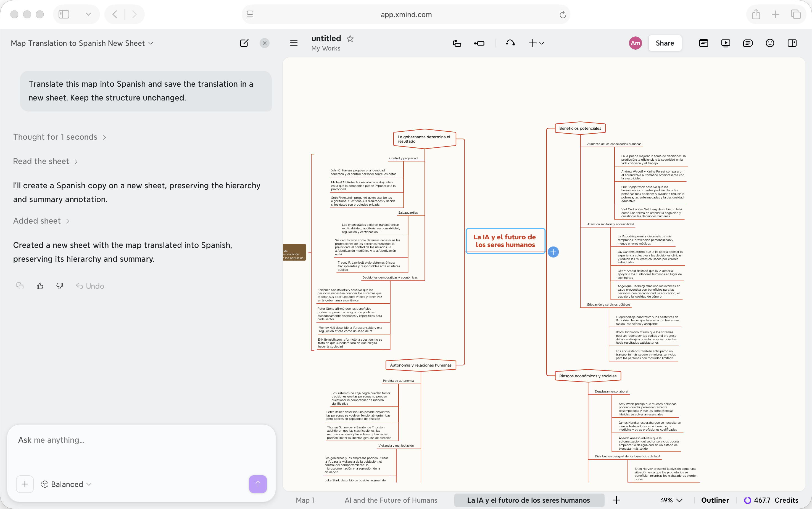The width and height of the screenshot is (812, 509).
Task: Start a new chat with the compose icon
Action: 244,43
